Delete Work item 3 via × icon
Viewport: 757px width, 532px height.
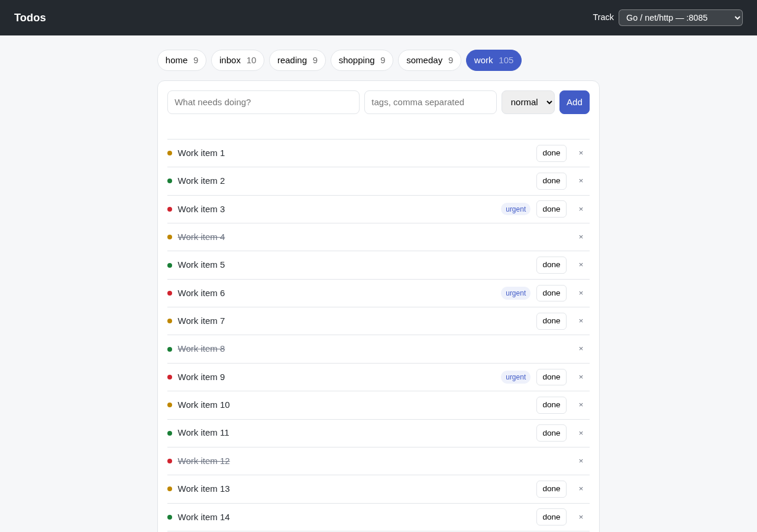coord(581,209)
